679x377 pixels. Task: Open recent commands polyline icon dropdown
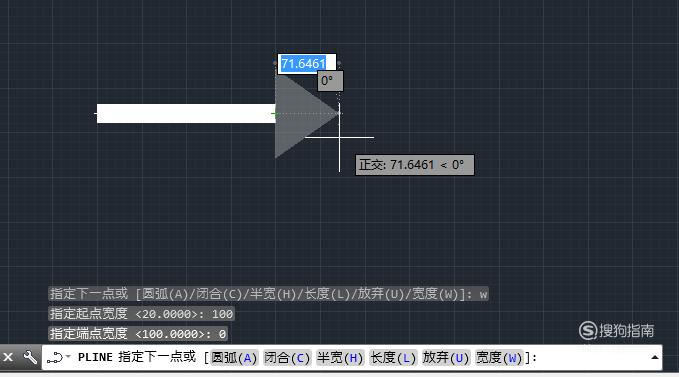[58, 358]
